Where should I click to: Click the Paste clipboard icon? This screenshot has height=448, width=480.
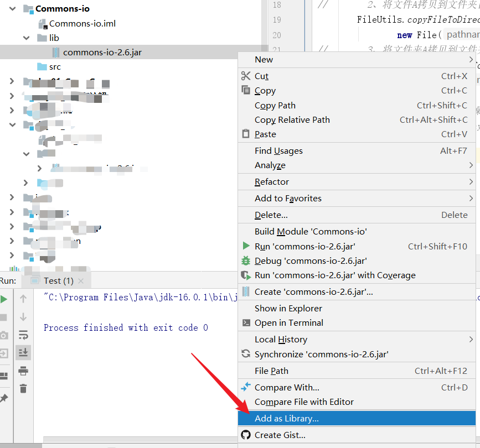[246, 134]
